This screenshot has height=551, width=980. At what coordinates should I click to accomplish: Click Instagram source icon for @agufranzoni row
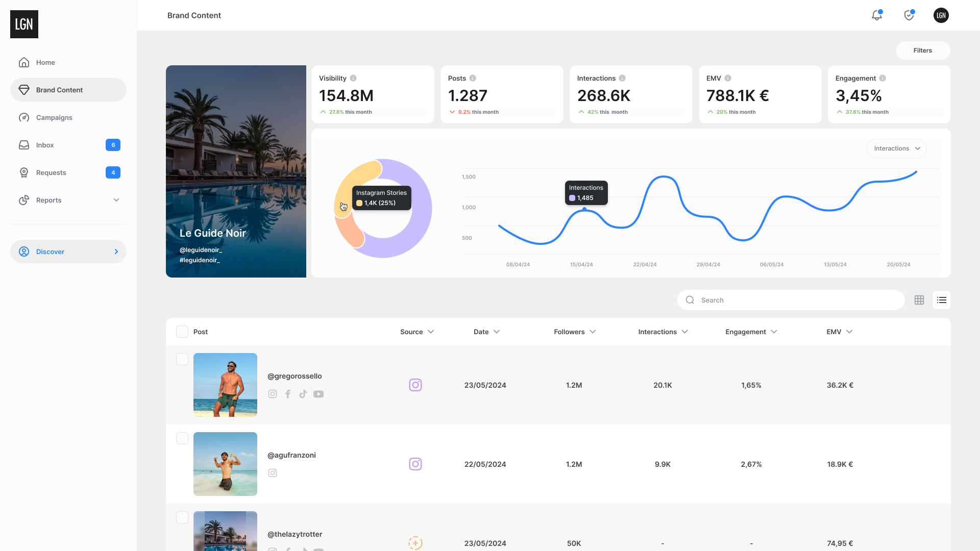(x=415, y=464)
